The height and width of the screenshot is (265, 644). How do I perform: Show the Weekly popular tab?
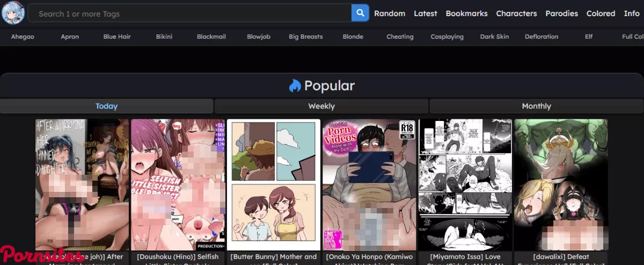[x=321, y=106]
